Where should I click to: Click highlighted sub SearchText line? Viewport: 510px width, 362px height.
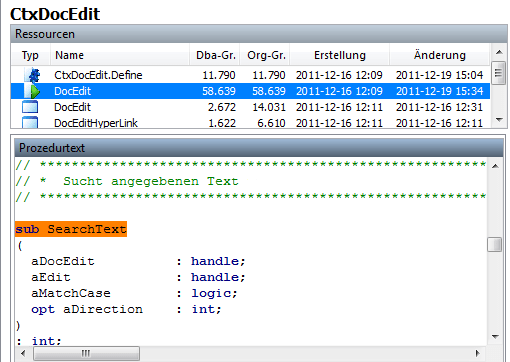coord(71,229)
